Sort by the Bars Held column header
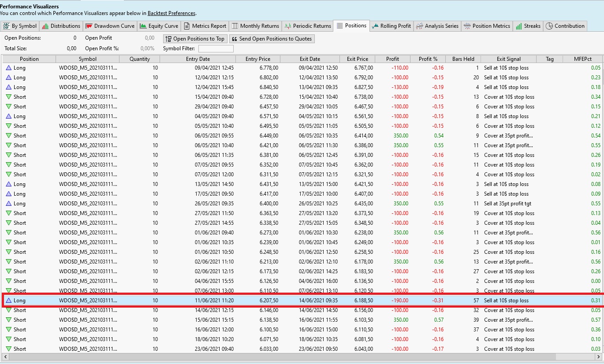Screen dimensions: 604x364 pyautogui.click(x=463, y=59)
